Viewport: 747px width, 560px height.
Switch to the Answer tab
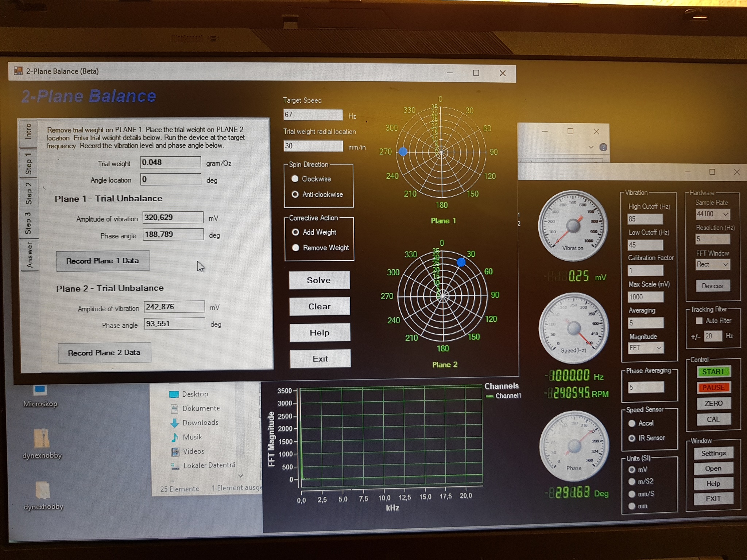tap(30, 254)
